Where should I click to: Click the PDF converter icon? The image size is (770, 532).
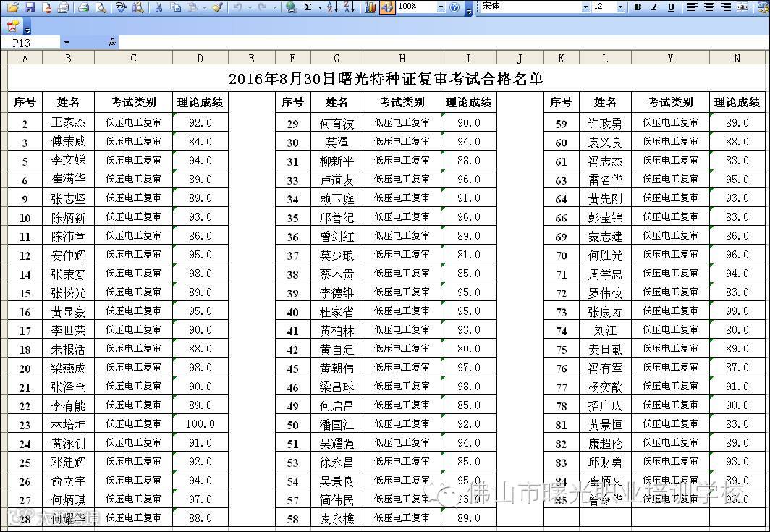click(13, 26)
